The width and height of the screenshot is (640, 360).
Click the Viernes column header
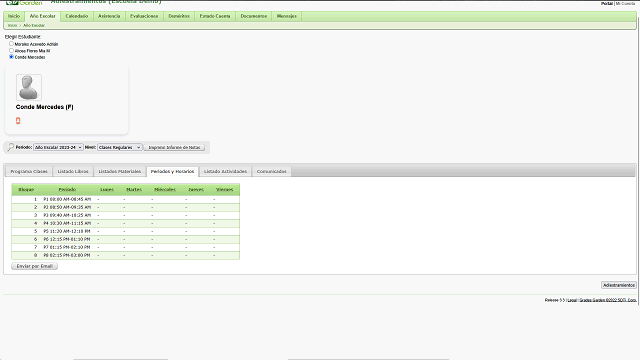(224, 189)
